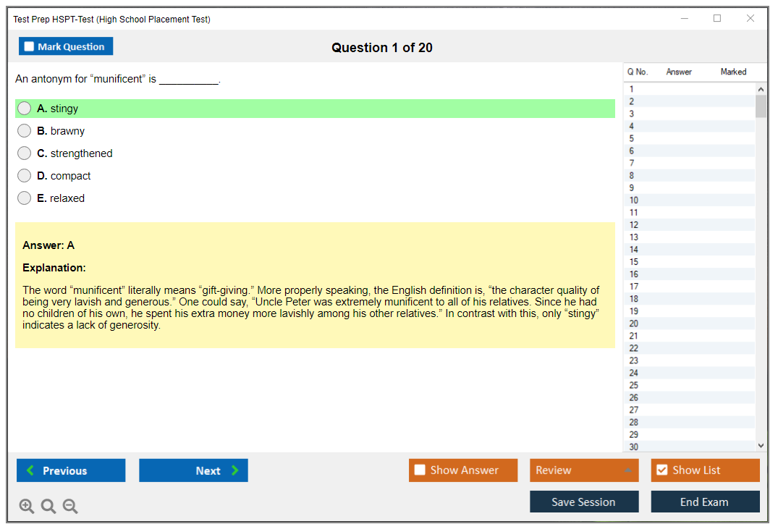
Task: Select question 10 in the list
Action: tap(634, 200)
